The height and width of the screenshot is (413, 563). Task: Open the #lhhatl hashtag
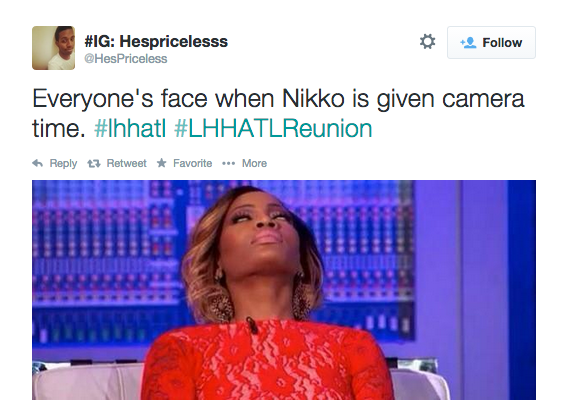[130, 129]
